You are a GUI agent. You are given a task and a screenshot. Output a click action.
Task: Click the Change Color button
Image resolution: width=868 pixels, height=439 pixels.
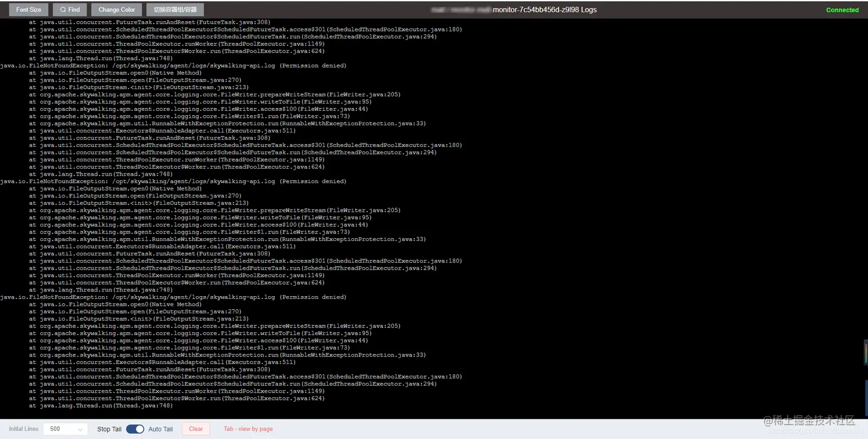pos(117,10)
